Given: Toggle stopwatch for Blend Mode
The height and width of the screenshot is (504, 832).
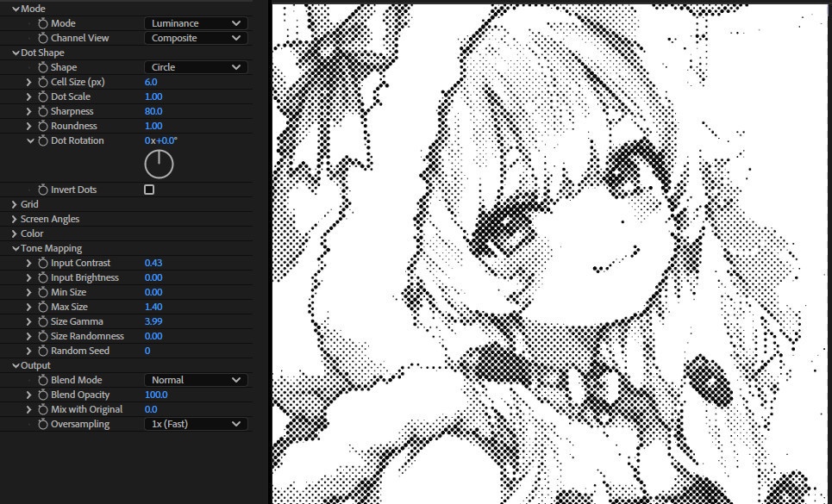Looking at the screenshot, I should point(43,380).
